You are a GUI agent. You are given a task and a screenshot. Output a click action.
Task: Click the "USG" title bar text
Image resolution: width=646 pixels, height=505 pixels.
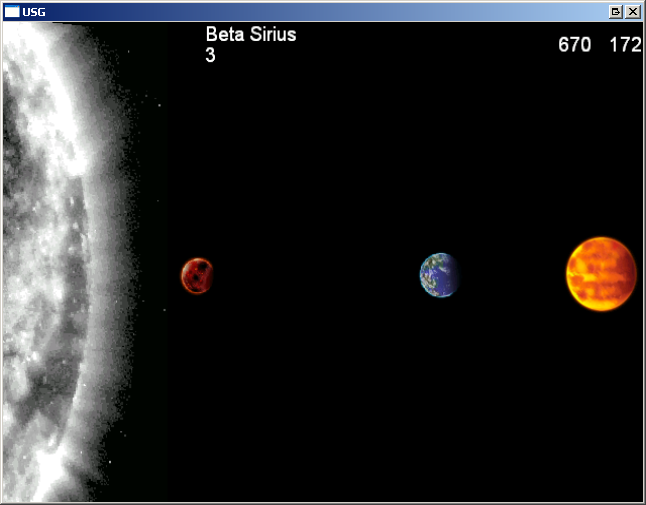coord(34,12)
